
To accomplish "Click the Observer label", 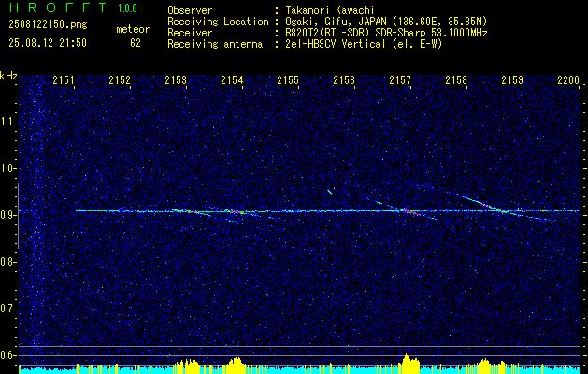I will [x=190, y=10].
